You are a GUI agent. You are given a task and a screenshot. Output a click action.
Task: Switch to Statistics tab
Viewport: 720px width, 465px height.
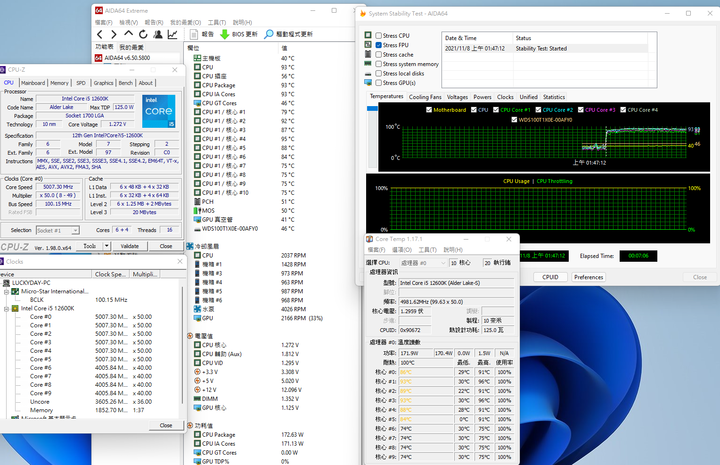(x=554, y=97)
